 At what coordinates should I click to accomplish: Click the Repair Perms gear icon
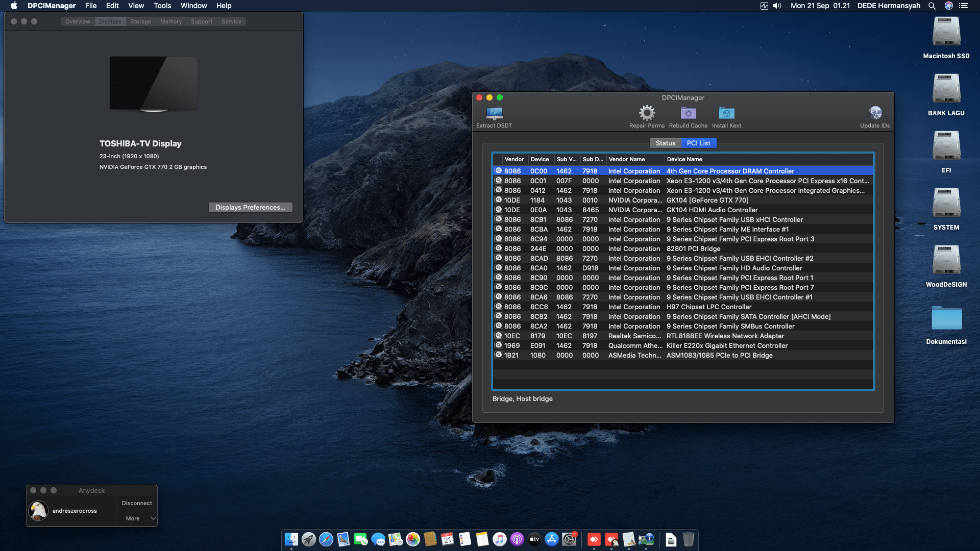click(647, 113)
